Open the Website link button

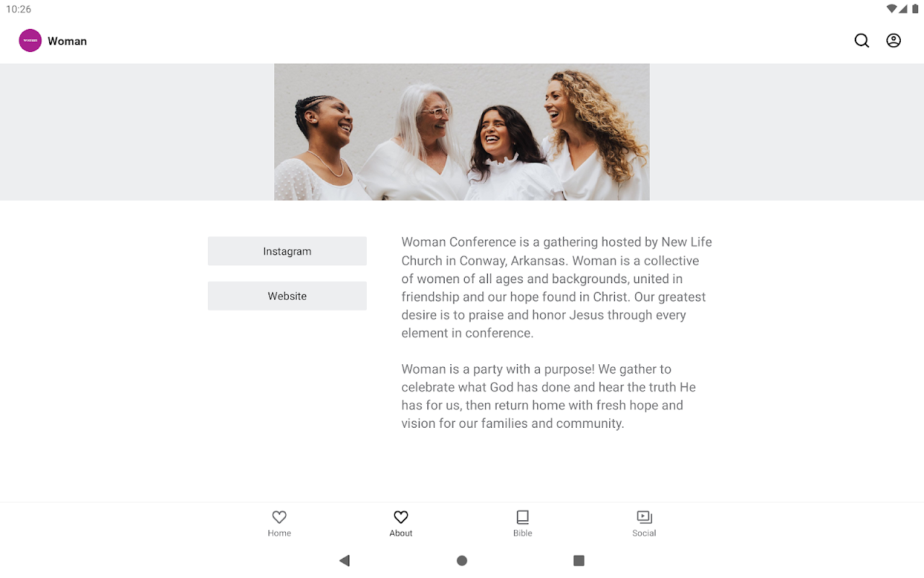[287, 296]
